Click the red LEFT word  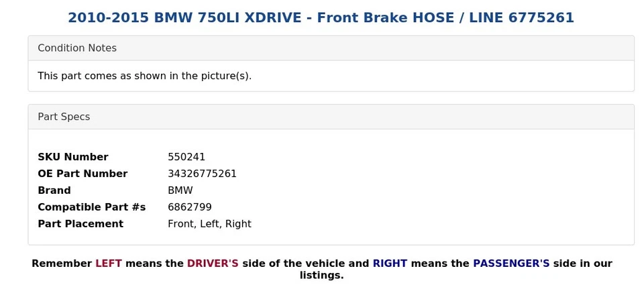tap(108, 264)
